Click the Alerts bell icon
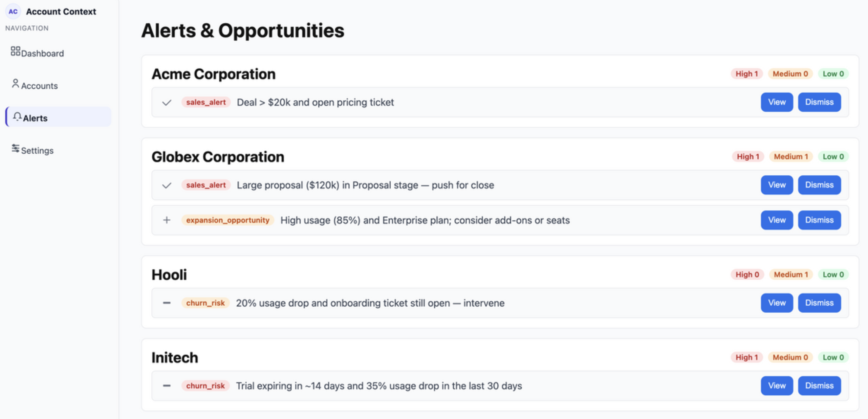This screenshot has height=419, width=868. 17,117
